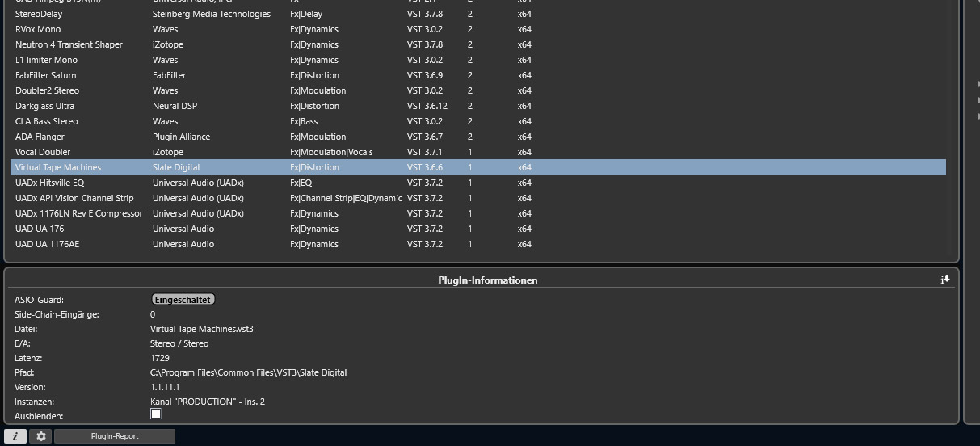Click the Version value 1.1.11.1
The image size is (980, 446).
coord(165,387)
